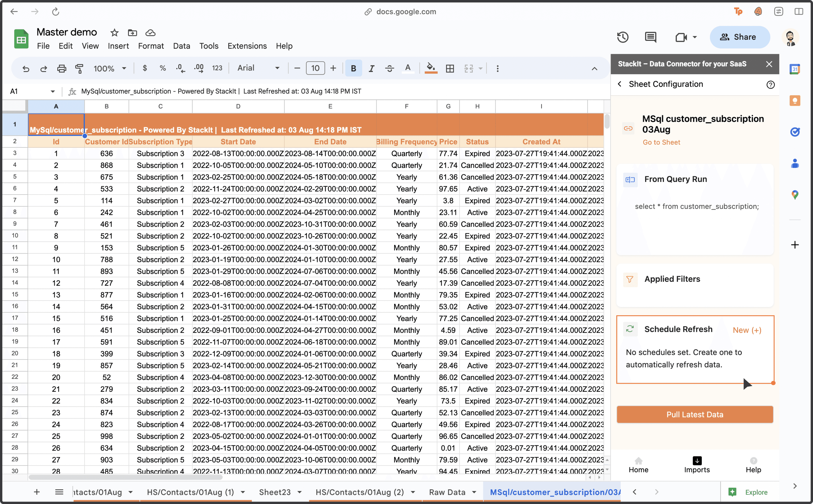
Task: Open the fill color picker
Action: pyautogui.click(x=431, y=68)
